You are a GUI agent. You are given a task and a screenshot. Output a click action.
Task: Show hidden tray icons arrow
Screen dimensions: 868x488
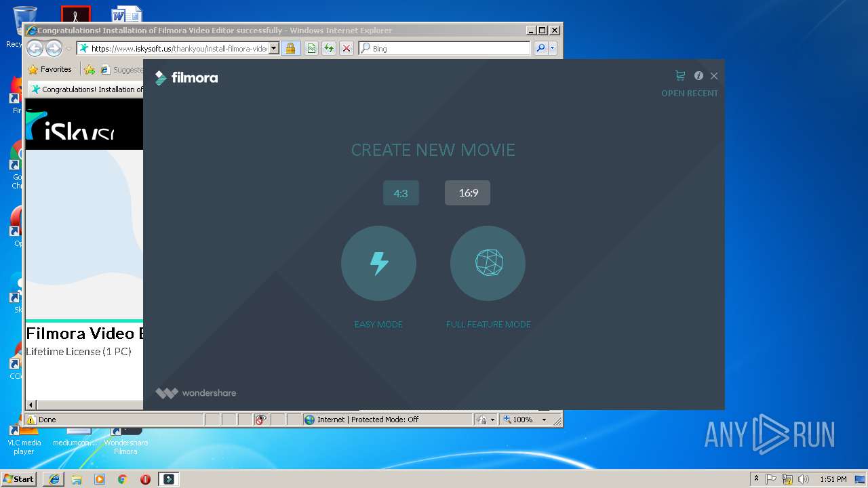coord(756,479)
